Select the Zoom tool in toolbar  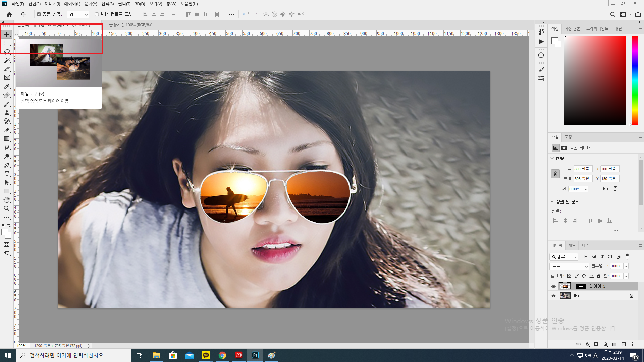(7, 208)
